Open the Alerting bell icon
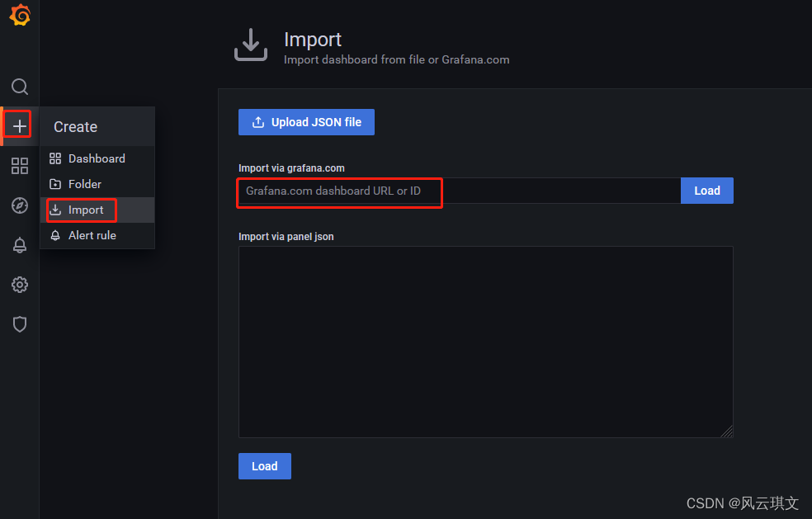Screen dimensions: 812x519 coord(19,244)
